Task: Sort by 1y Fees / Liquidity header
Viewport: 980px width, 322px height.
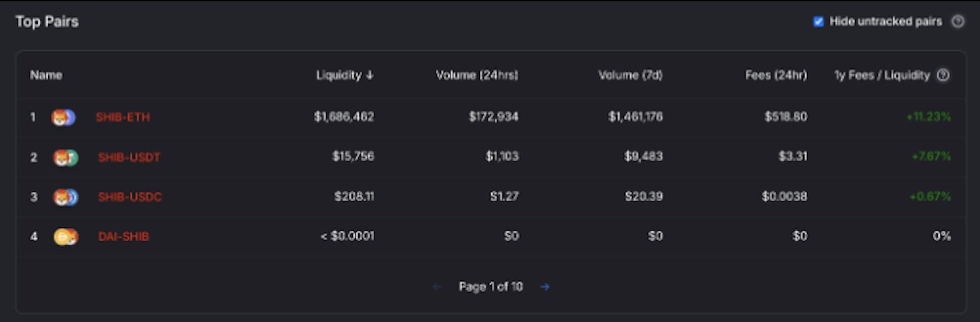Action: pos(882,75)
